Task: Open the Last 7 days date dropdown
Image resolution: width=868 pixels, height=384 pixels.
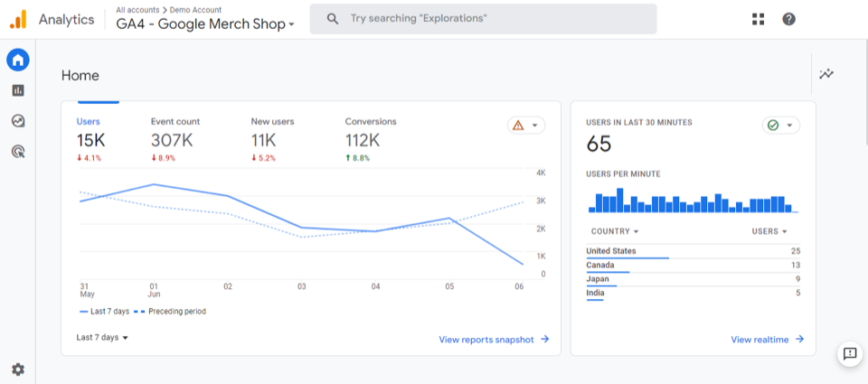Action: coord(102,338)
